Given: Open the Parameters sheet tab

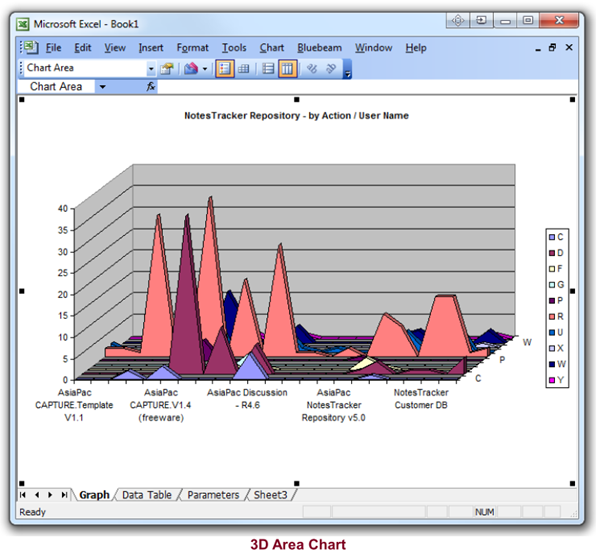Looking at the screenshot, I should (x=213, y=495).
